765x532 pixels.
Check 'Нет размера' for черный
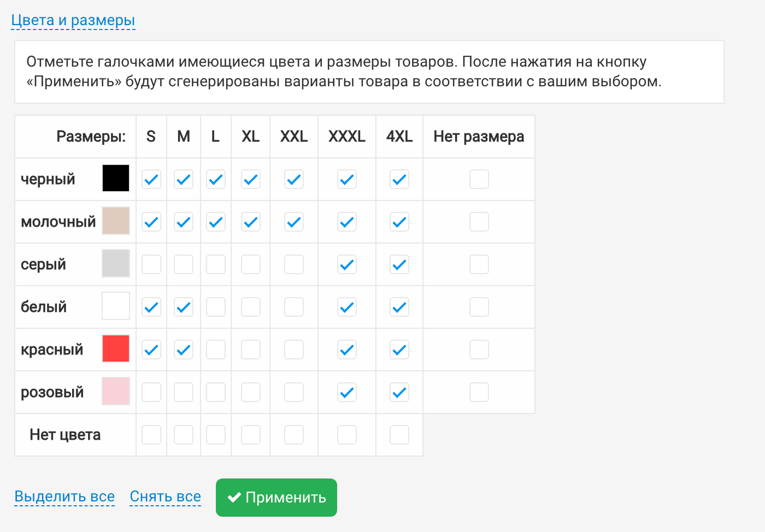click(479, 179)
